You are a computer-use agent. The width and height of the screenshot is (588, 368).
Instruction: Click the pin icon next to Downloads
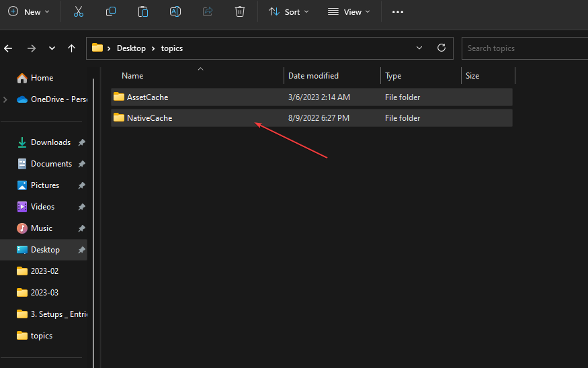point(81,142)
